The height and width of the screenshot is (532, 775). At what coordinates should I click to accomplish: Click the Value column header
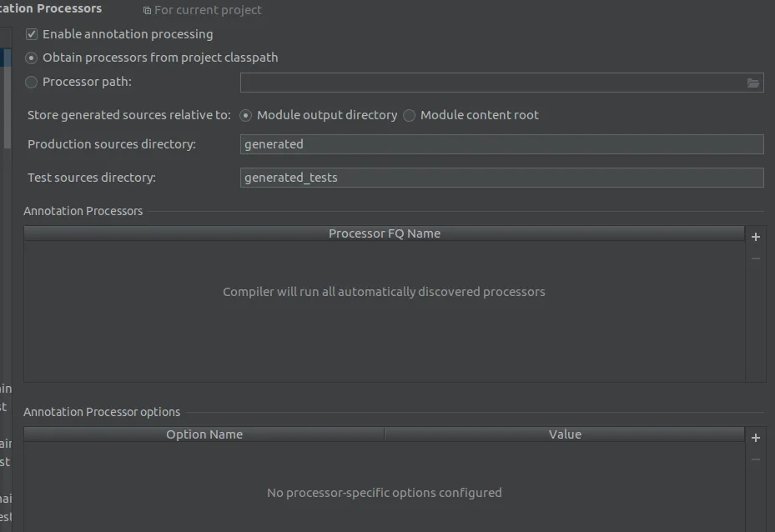(x=565, y=434)
